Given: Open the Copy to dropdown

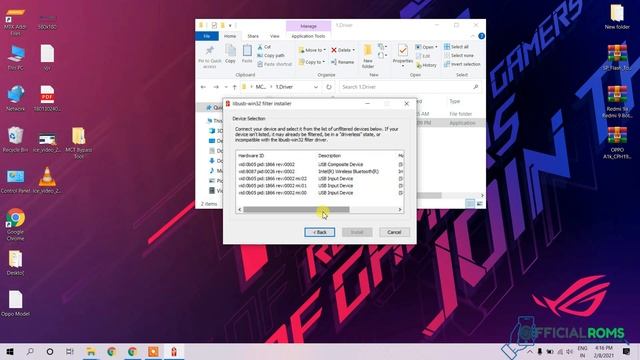Looking at the screenshot, I should click(312, 62).
